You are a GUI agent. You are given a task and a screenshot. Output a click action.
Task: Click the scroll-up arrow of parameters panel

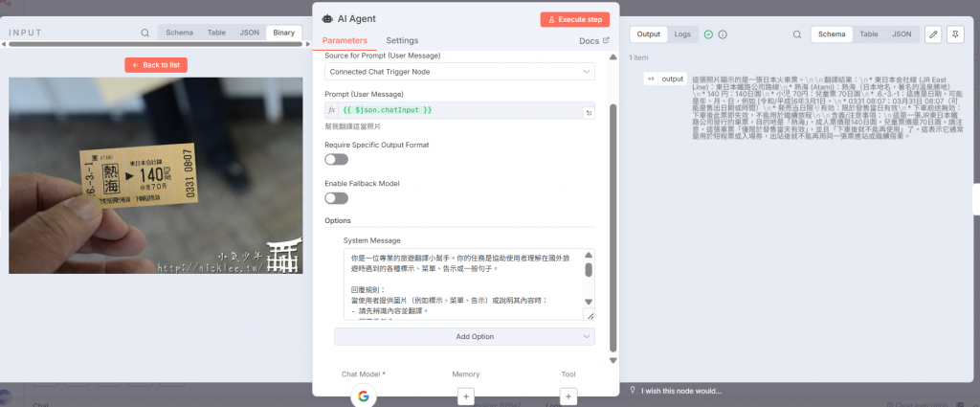tap(613, 57)
